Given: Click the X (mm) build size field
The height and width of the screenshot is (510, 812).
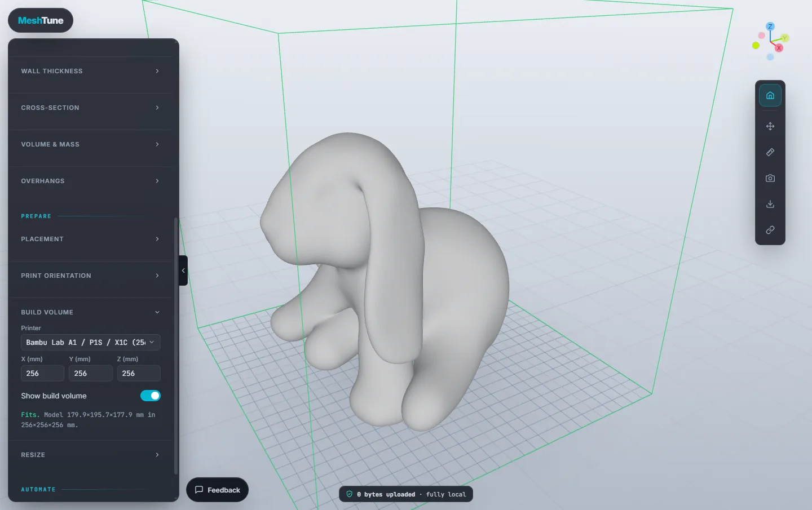Looking at the screenshot, I should pos(42,373).
